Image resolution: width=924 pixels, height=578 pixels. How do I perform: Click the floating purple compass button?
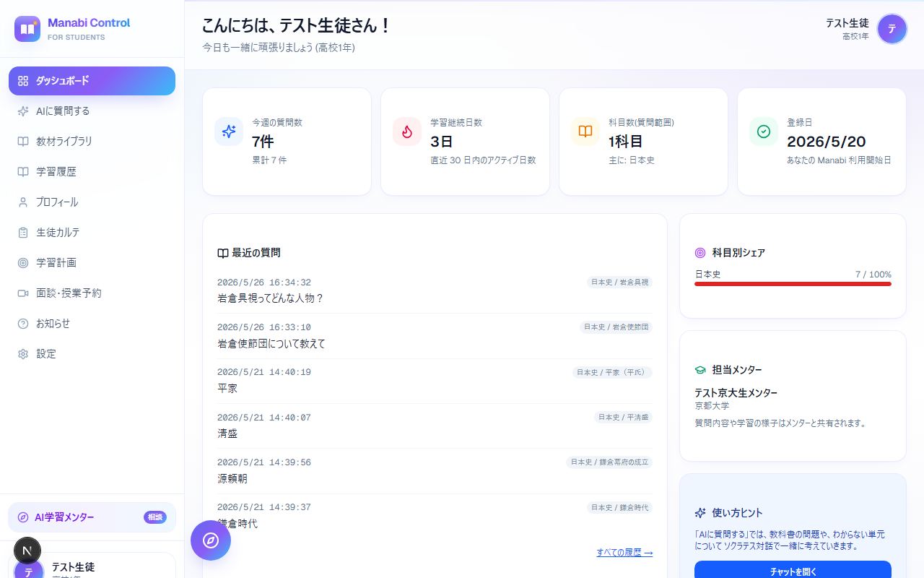(x=211, y=540)
